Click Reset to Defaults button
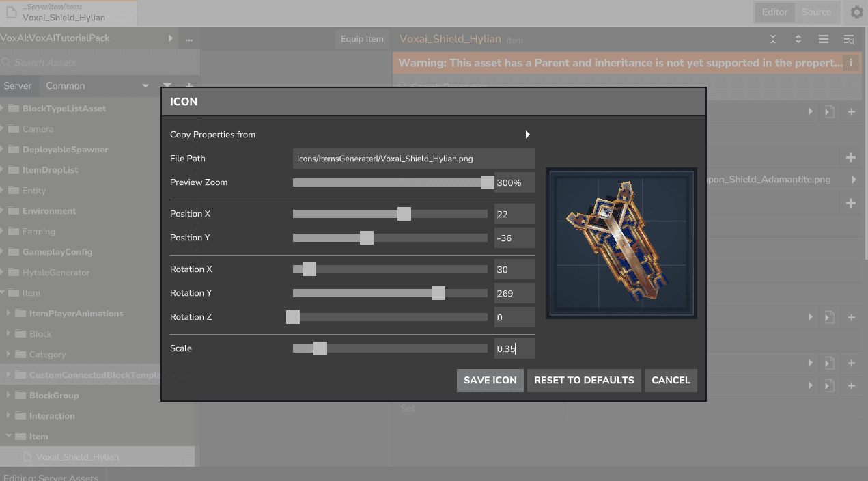This screenshot has width=868, height=481. coord(584,381)
